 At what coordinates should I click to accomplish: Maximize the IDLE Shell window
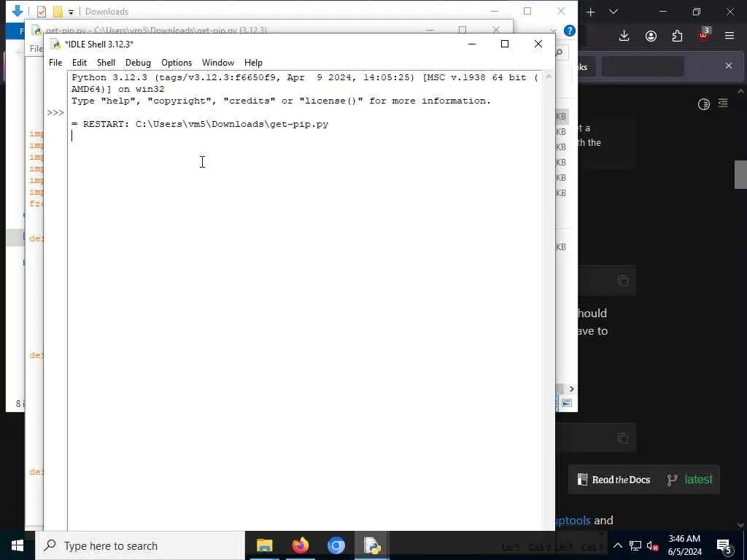point(505,44)
